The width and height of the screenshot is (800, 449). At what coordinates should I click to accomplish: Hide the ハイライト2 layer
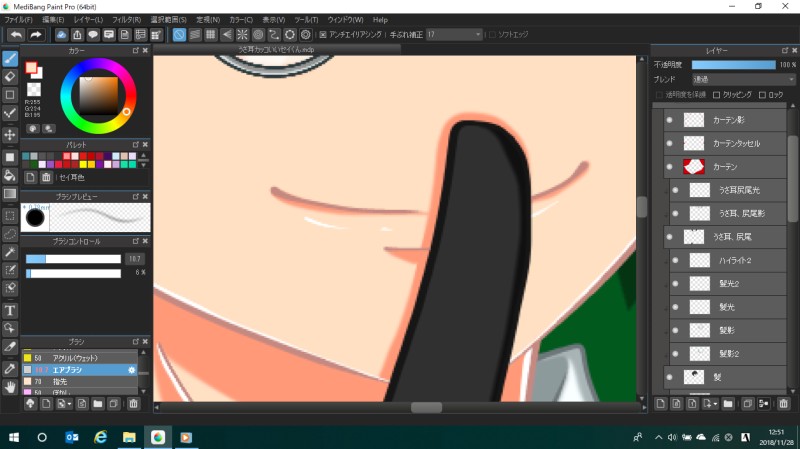point(676,260)
